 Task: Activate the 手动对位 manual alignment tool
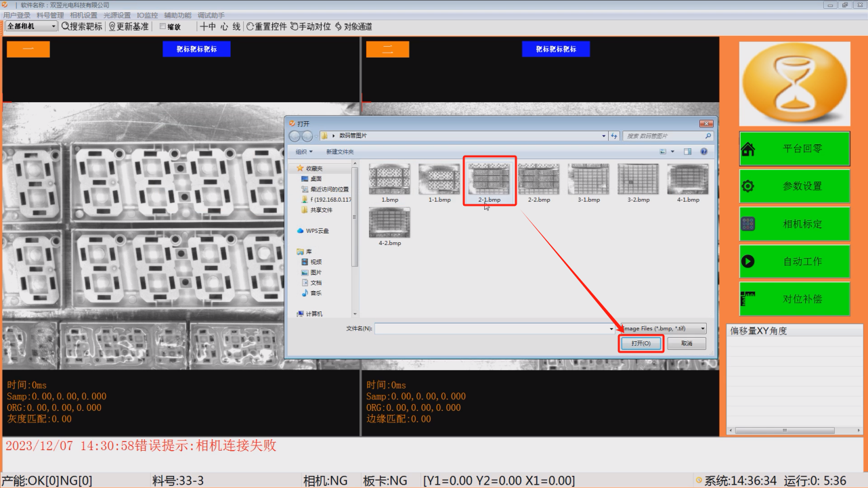click(x=311, y=26)
